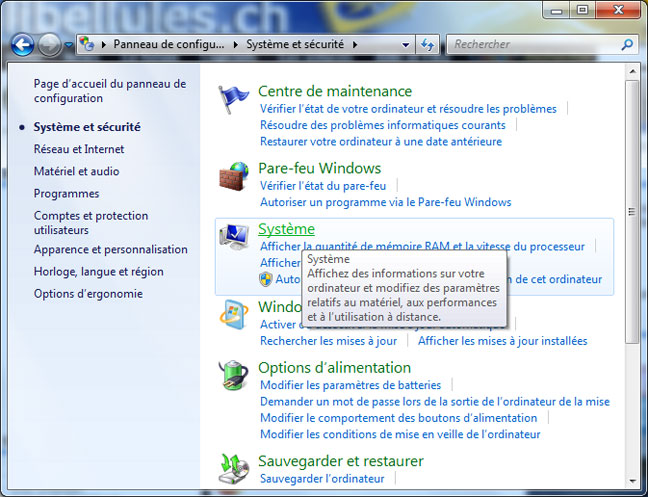
Task: Open Programmes category
Action: 66,193
